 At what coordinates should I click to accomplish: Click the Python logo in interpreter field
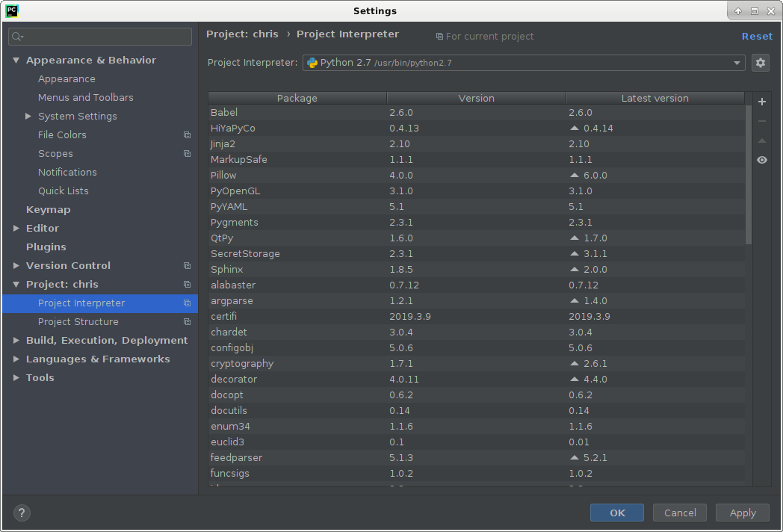[312, 63]
